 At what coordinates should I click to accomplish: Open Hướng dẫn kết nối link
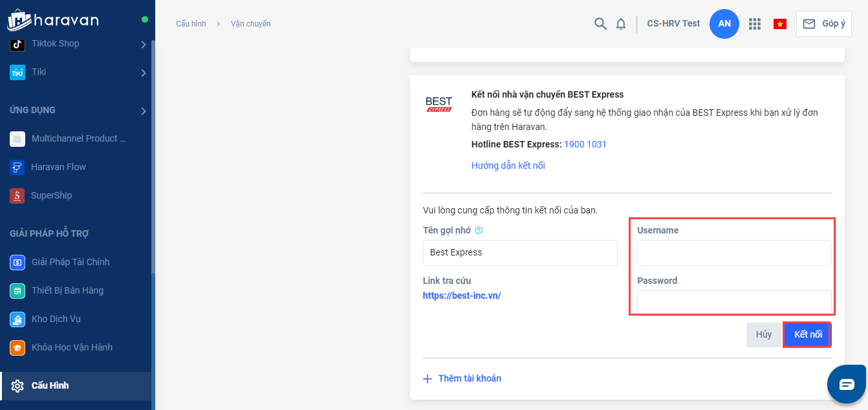[508, 166]
